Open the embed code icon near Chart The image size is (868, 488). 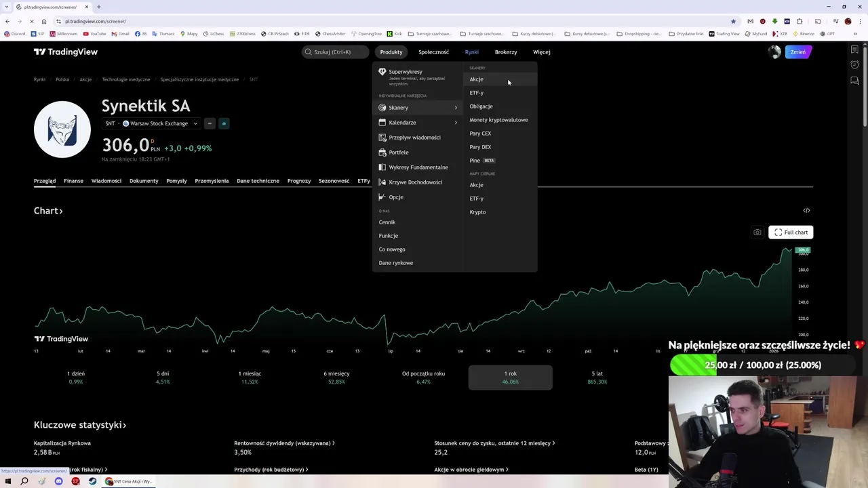[x=806, y=211]
